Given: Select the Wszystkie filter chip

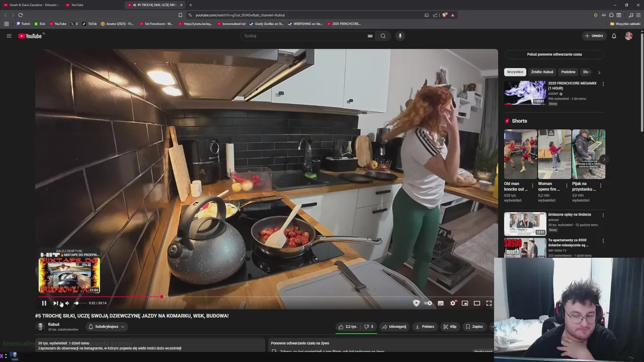Looking at the screenshot, I should pos(515,72).
